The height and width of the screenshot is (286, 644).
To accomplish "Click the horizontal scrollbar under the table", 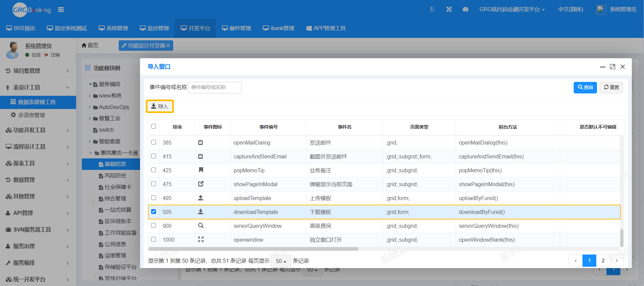I will 253,249.
